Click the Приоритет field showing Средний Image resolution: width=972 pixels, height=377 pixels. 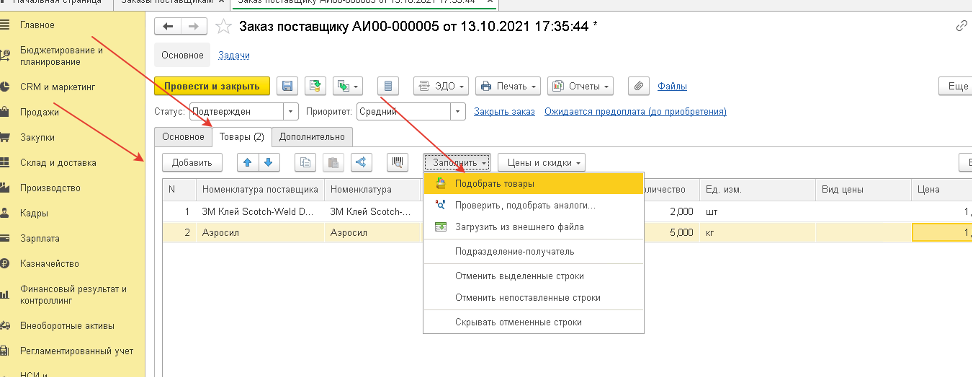tap(404, 112)
